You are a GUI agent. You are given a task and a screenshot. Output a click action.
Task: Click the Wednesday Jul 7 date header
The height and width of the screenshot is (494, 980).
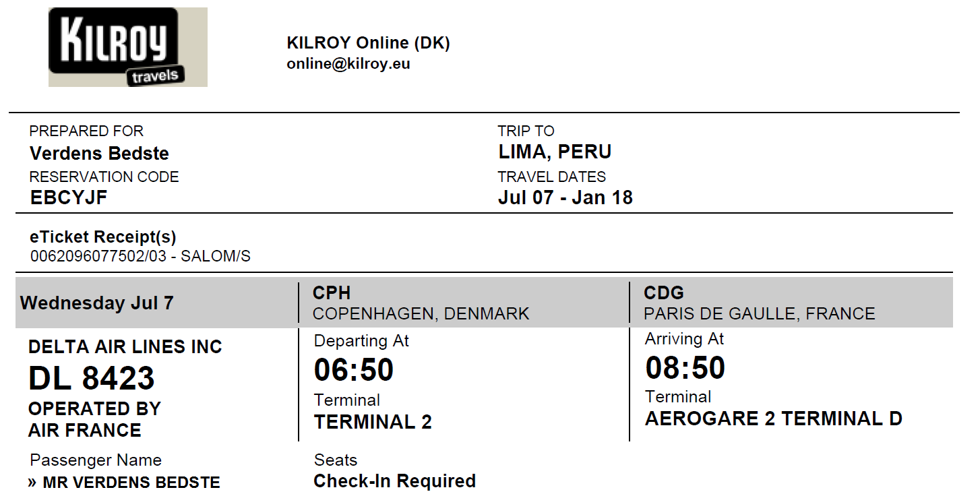pos(97,303)
